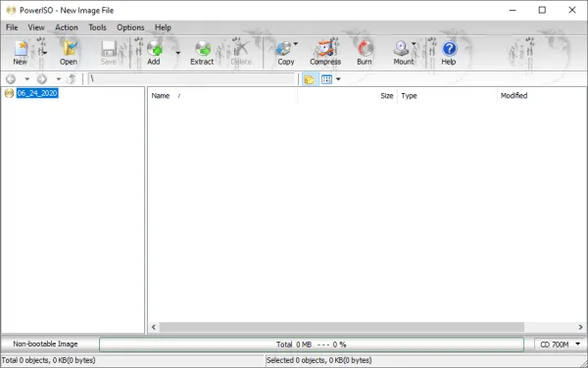Viewport: 588px width, 368px height.
Task: Sort by the Modified column header
Action: (x=542, y=96)
